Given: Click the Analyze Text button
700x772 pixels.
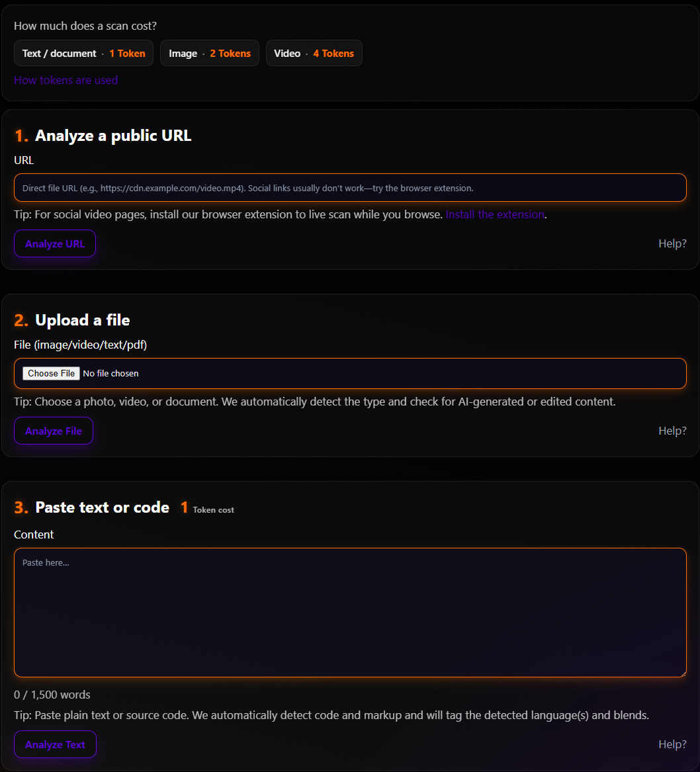Looking at the screenshot, I should pyautogui.click(x=55, y=744).
